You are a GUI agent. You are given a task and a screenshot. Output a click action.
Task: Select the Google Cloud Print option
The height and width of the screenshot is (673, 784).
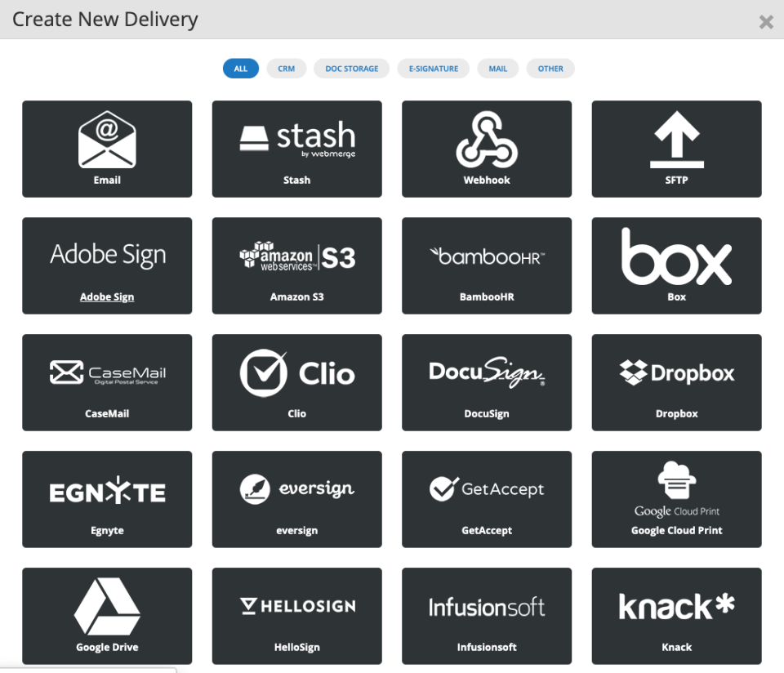tap(676, 499)
